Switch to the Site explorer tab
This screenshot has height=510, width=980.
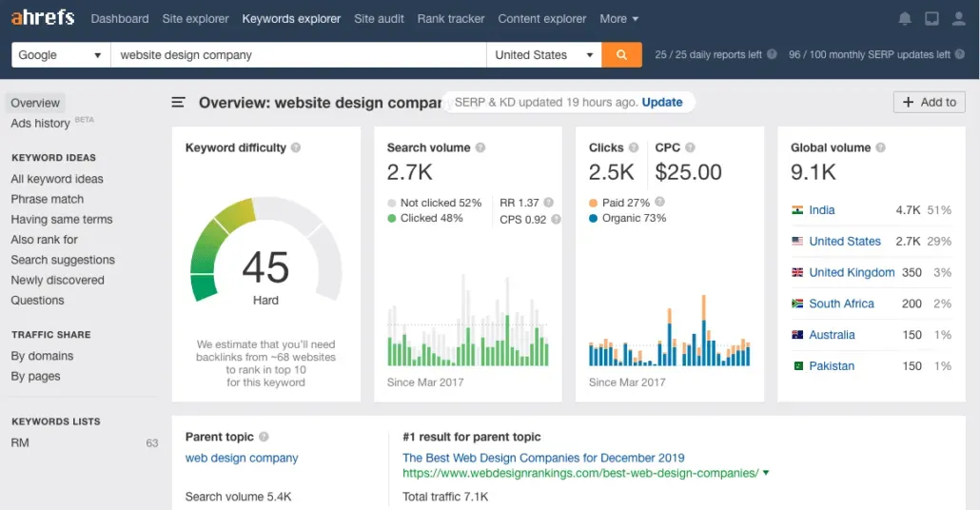click(195, 19)
